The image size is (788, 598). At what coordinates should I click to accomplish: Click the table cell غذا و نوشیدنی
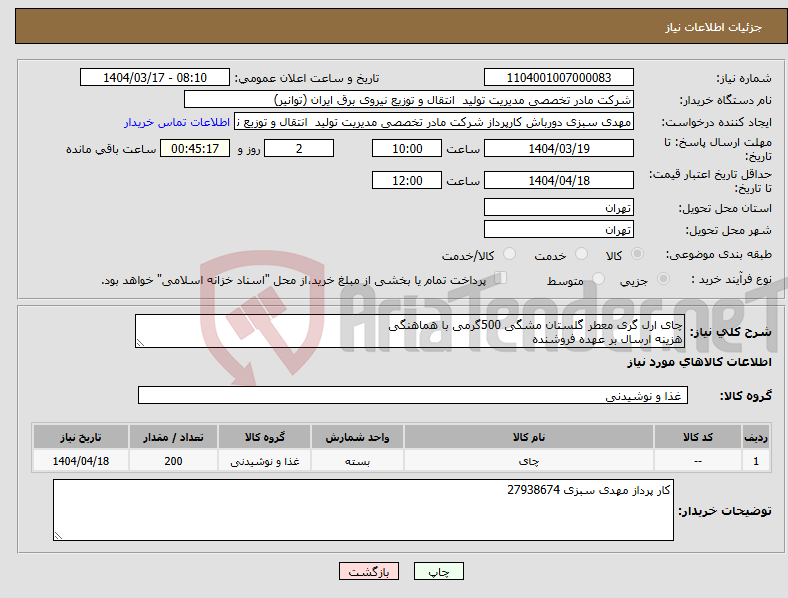264,460
